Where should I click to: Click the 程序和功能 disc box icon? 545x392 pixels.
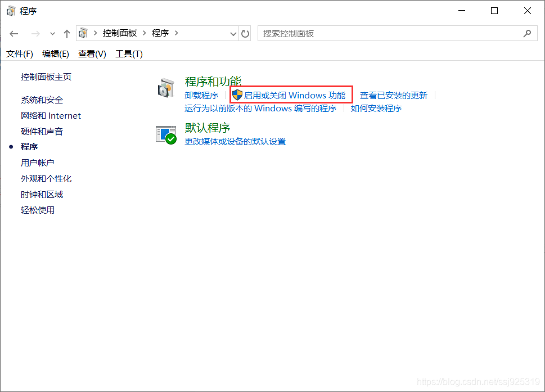[166, 88]
